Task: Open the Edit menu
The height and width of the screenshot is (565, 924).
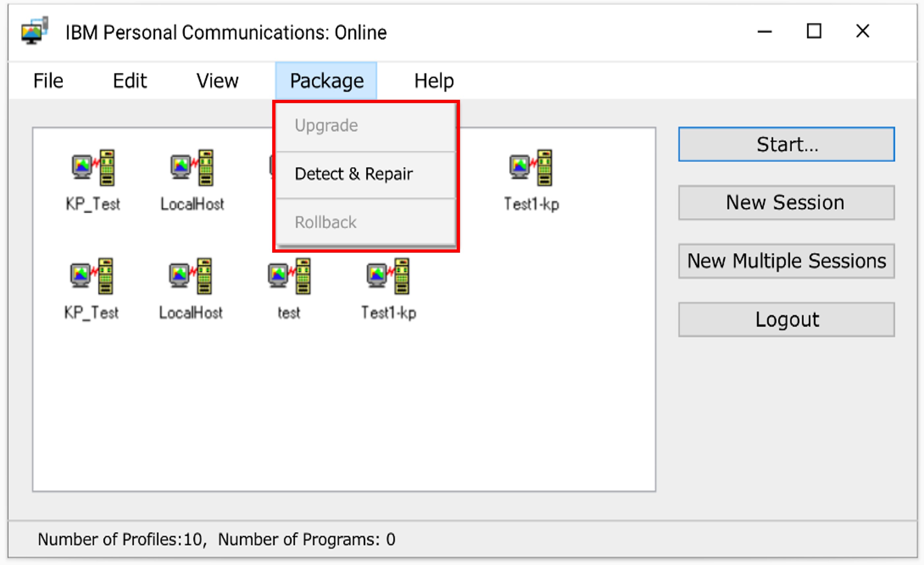Action: (x=130, y=81)
